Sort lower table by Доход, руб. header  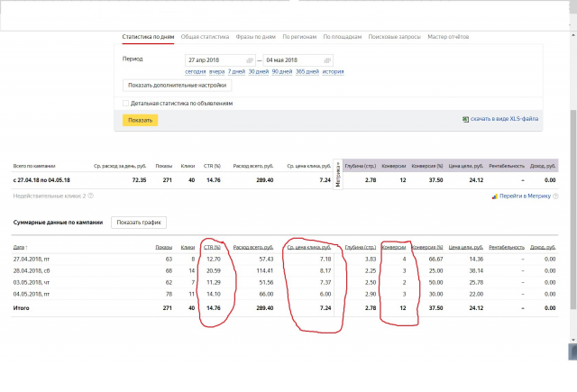(x=543, y=248)
